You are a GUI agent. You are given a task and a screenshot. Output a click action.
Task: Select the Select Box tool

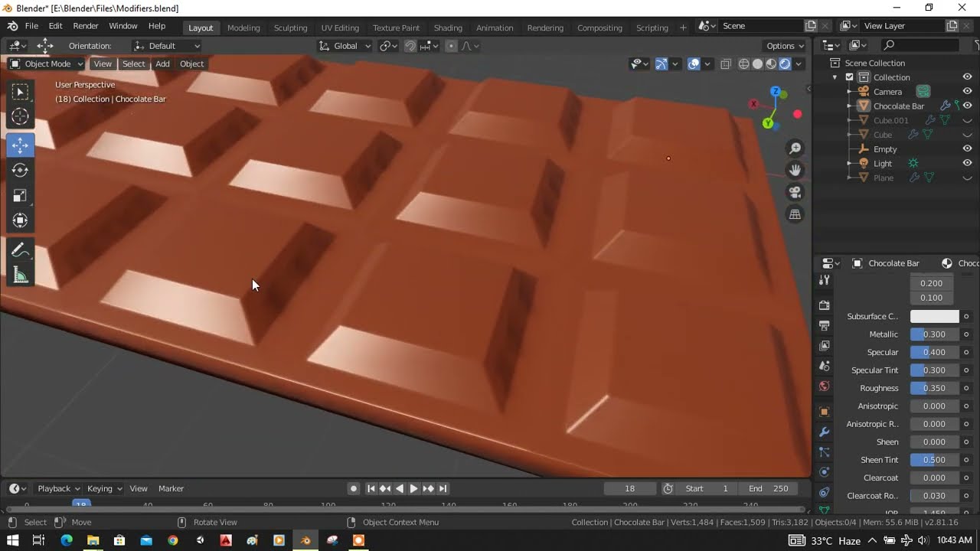coord(21,93)
